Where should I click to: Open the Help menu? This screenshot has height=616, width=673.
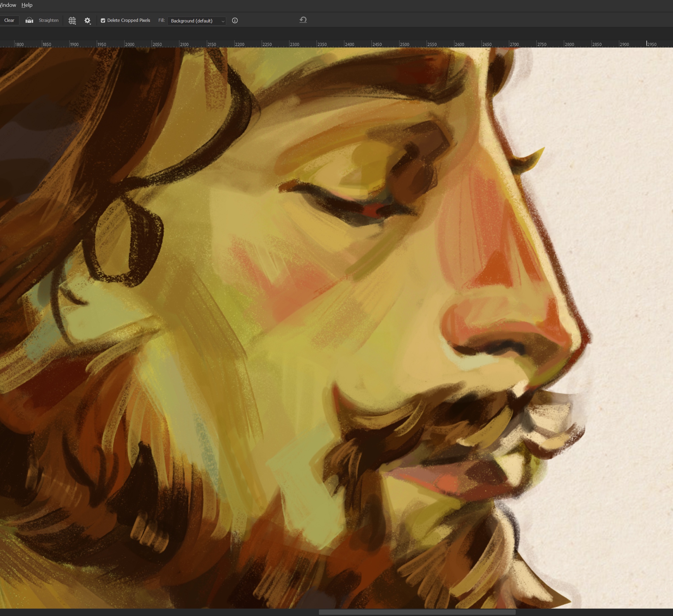27,5
